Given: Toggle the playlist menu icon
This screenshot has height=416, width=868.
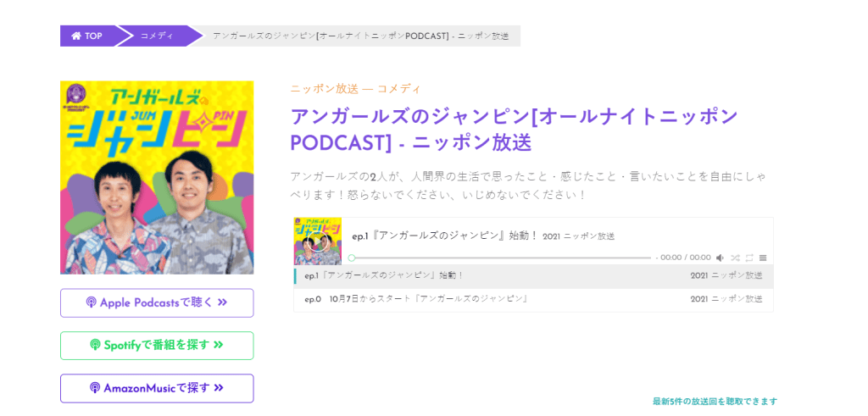Looking at the screenshot, I should click(763, 258).
